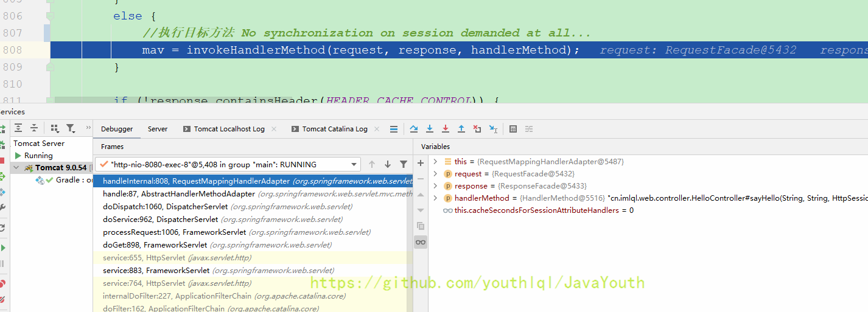Viewport: 868px width, 312px height.
Task: Click the red Force Step Into icon
Action: click(x=446, y=129)
